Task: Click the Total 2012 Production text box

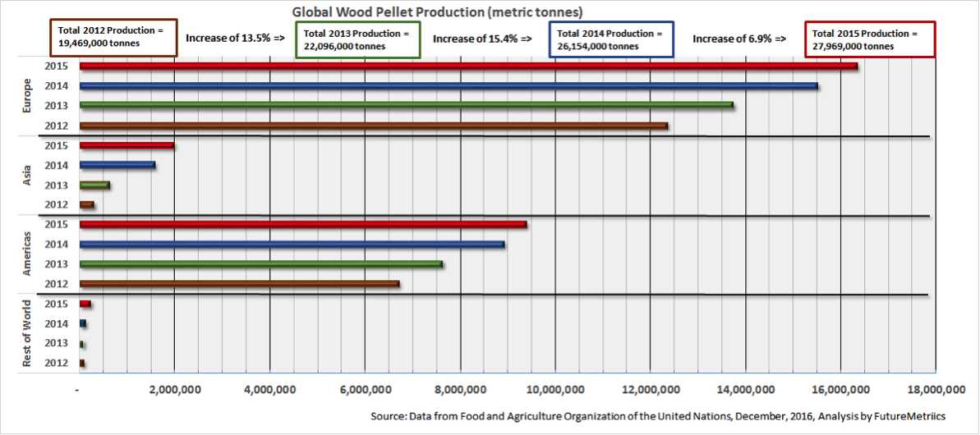Action: [113, 38]
